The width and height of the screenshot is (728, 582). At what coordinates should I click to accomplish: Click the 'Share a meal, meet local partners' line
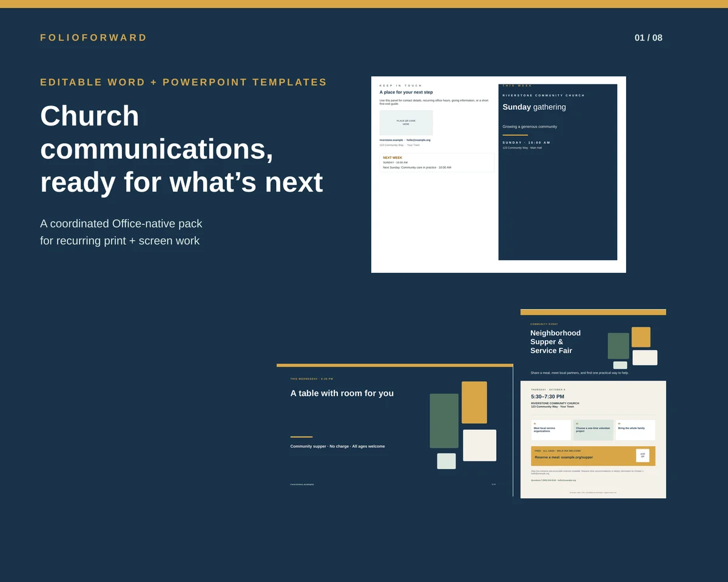coord(579,373)
